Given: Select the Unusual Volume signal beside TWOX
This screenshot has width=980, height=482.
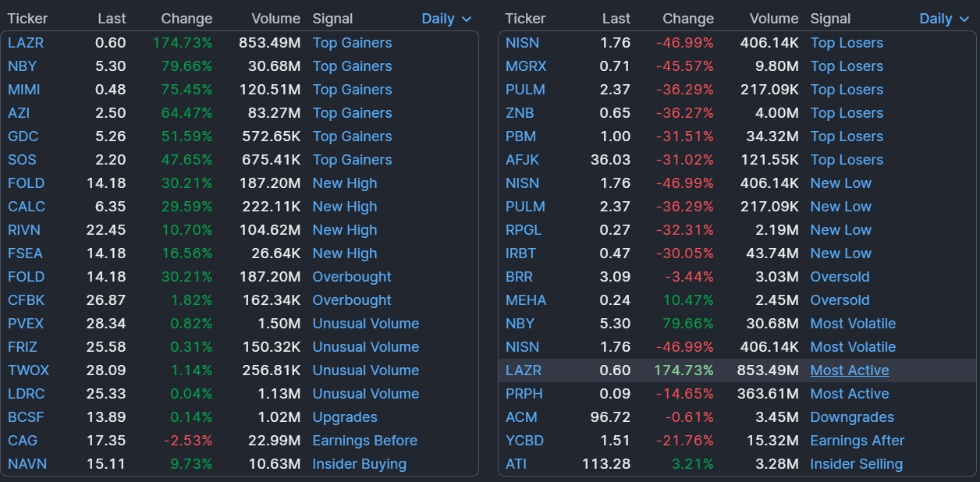Looking at the screenshot, I should click(365, 370).
